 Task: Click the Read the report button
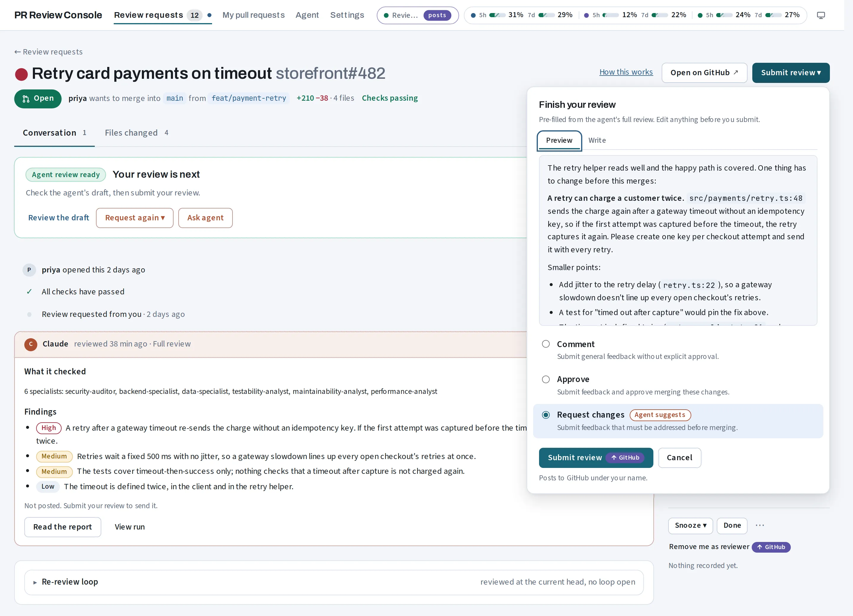coord(62,527)
